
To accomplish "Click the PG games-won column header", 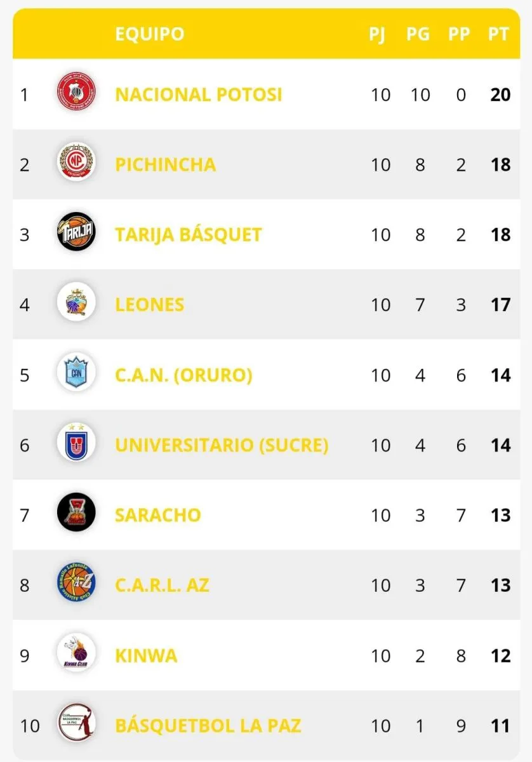I will (418, 34).
